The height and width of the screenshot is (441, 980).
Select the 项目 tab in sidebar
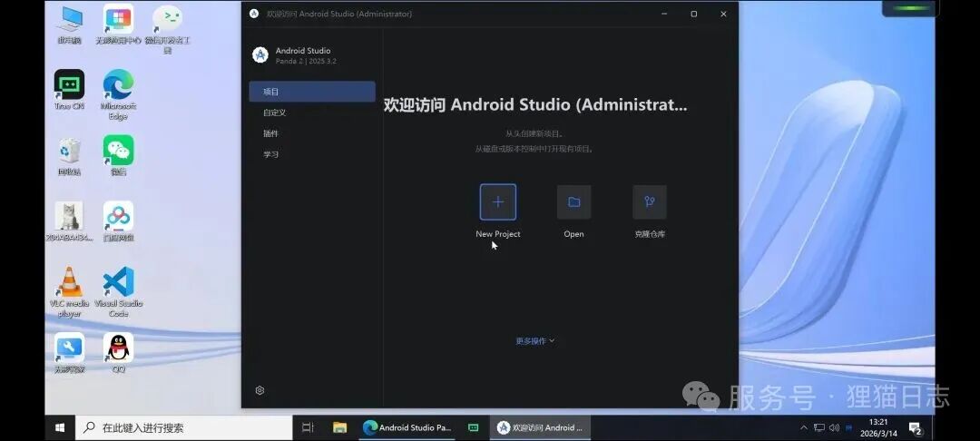[312, 92]
